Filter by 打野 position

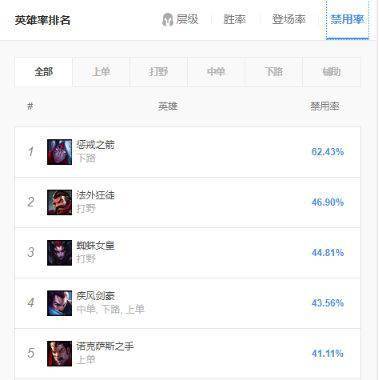[x=159, y=72]
